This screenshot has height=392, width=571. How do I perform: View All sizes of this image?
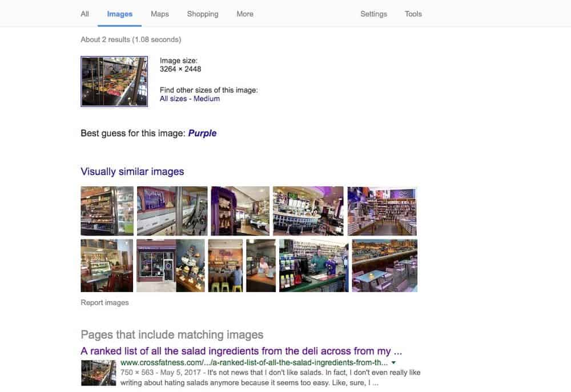click(173, 99)
